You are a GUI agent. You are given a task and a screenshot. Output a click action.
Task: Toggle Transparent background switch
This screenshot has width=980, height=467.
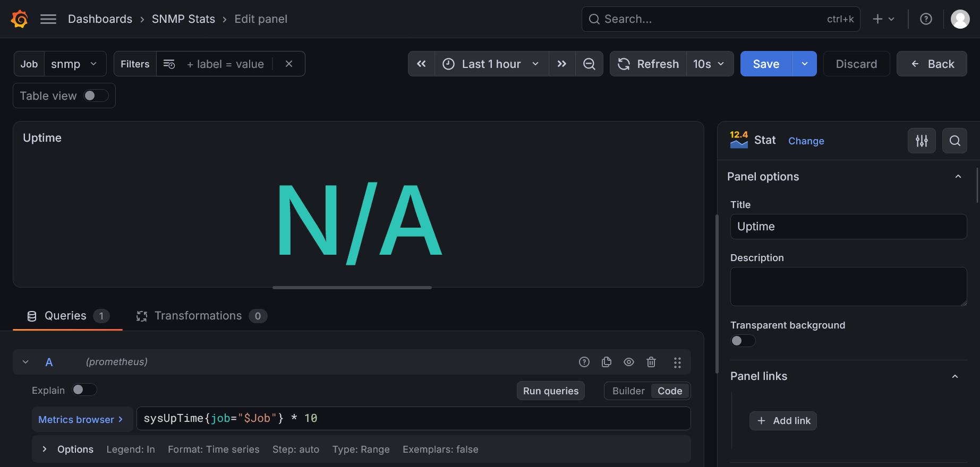[x=743, y=341]
